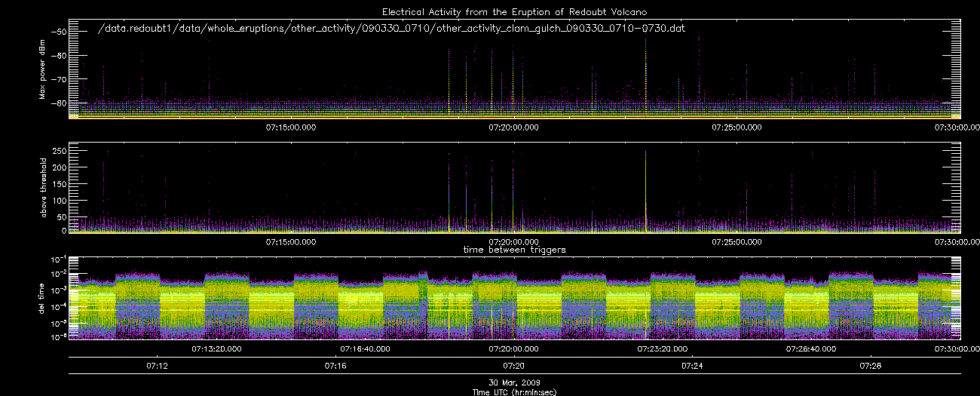Click 07:25:00.000 under the above threshold plot
The width and height of the screenshot is (980, 396).
pos(737,241)
